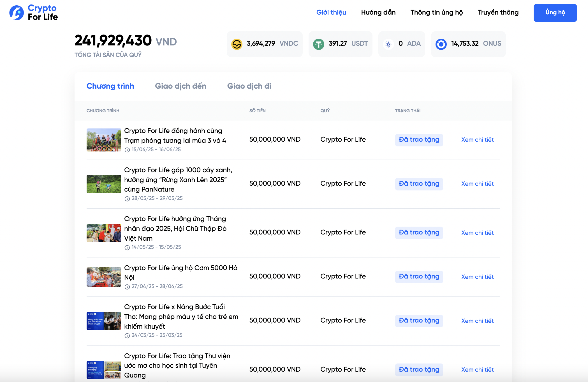Click the title 'Crypto For Life đồng hành cùng Trạm phóng tương lai'
Screen dimensions: 588x382
click(x=175, y=136)
